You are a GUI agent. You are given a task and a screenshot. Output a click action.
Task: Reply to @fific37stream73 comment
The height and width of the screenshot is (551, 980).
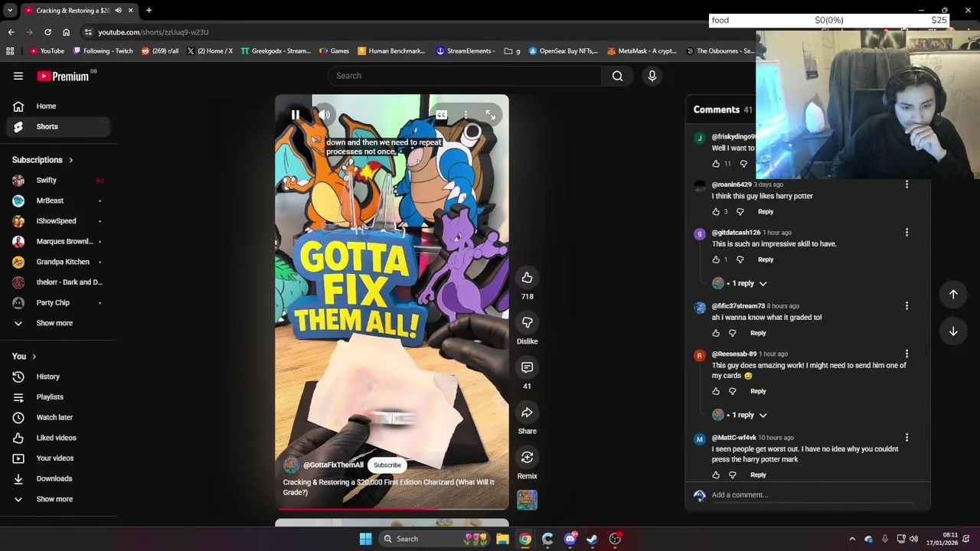(758, 333)
